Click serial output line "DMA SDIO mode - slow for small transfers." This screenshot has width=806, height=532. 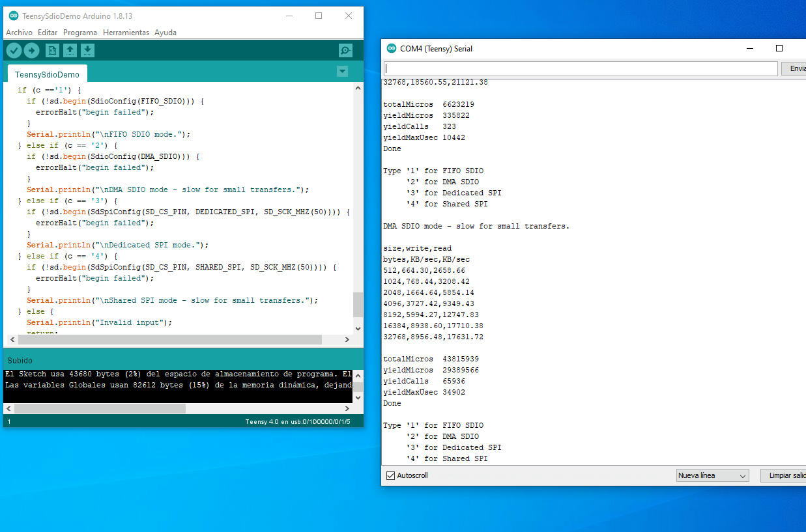point(476,226)
